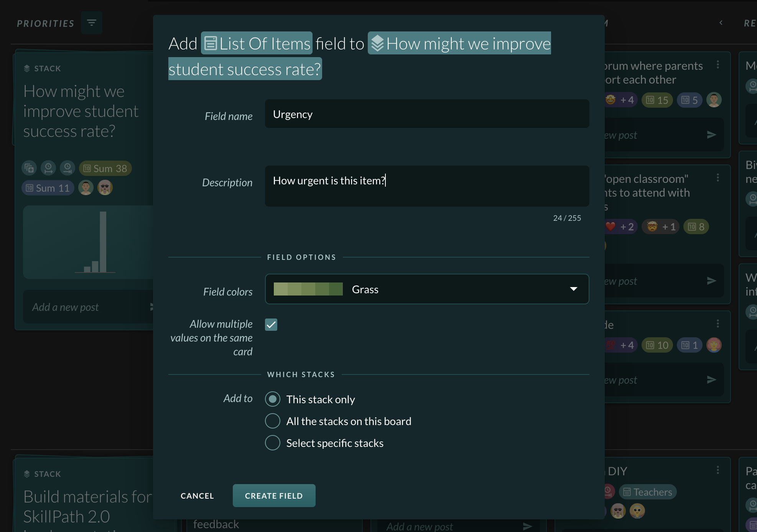Viewport: 757px width, 532px height.
Task: Click the Create Field button
Action: 274,496
